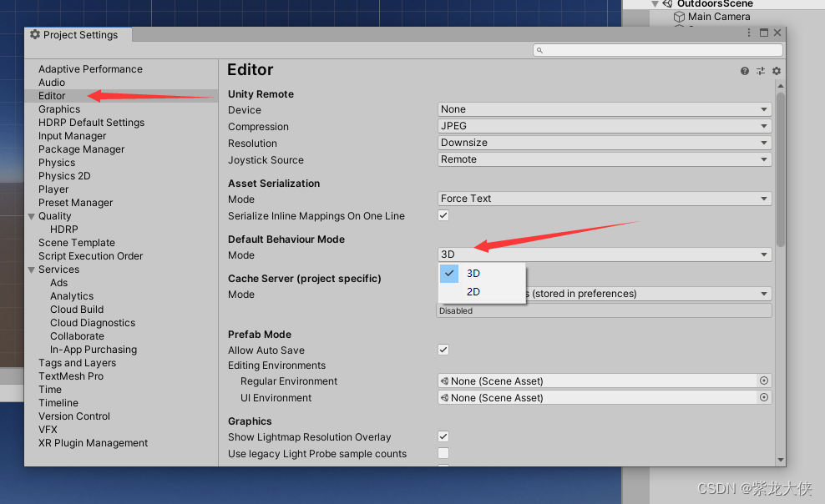Toggle Serialize Inline Mappings On One Line
This screenshot has width=825, height=504.
(443, 214)
